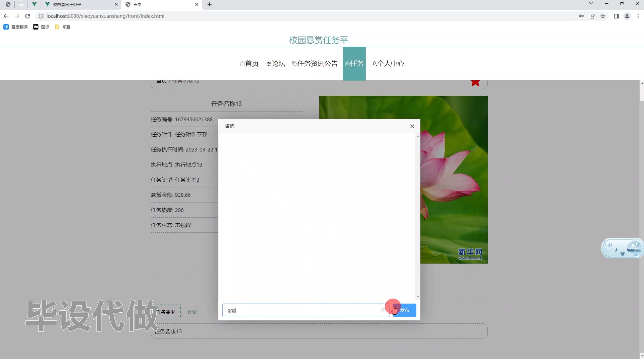Click the 发布 publish button
The image size is (644, 360).
pos(405,311)
